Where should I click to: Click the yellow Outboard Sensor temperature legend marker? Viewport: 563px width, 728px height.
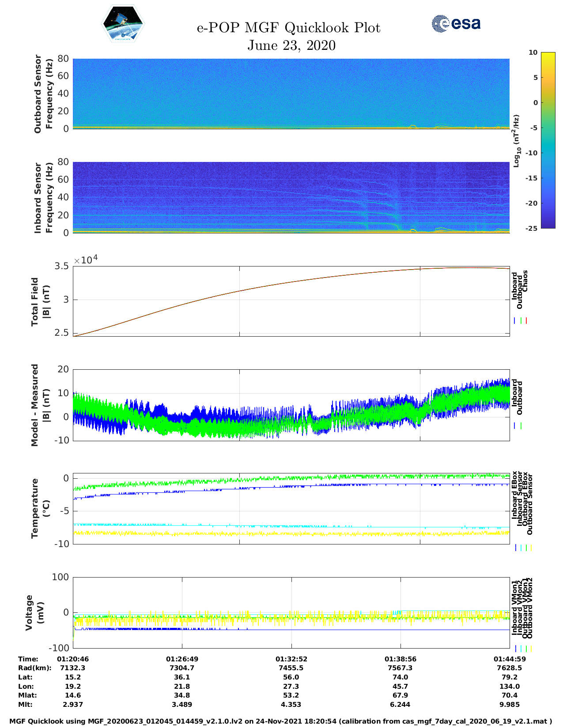[531, 548]
